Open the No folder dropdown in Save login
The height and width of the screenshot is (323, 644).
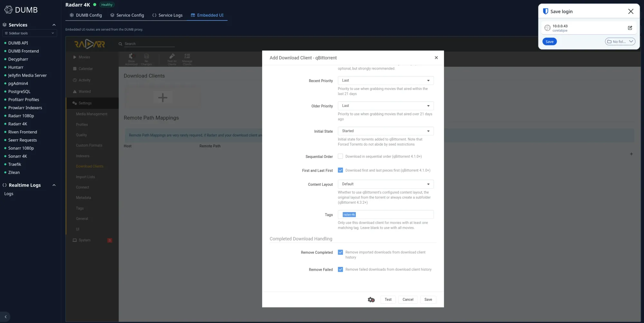[620, 42]
